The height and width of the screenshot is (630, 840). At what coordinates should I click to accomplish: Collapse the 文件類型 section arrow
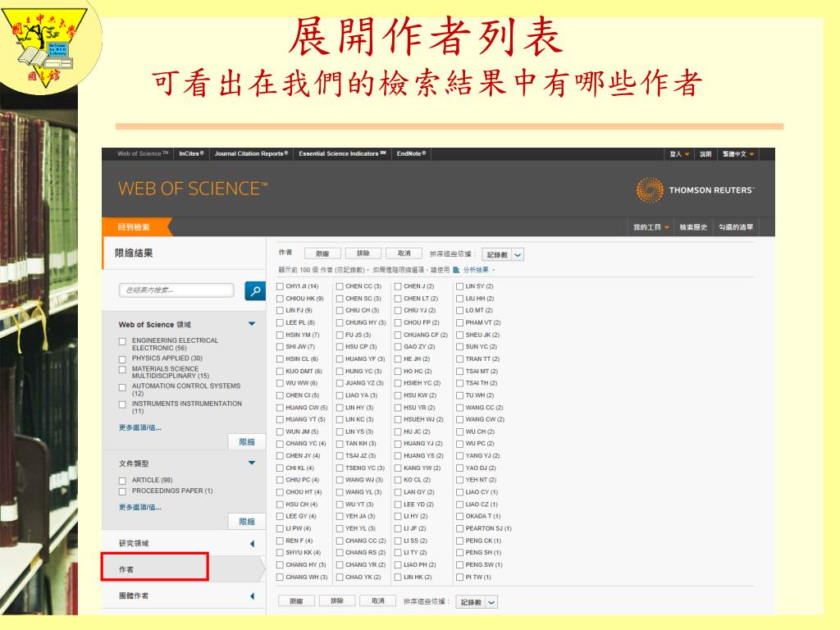(251, 463)
